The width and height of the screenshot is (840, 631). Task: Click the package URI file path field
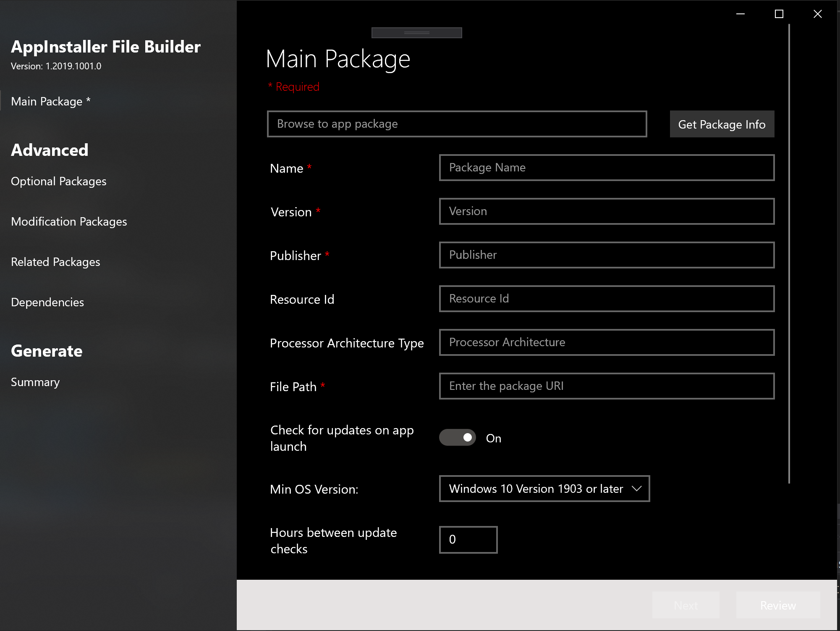click(x=606, y=386)
